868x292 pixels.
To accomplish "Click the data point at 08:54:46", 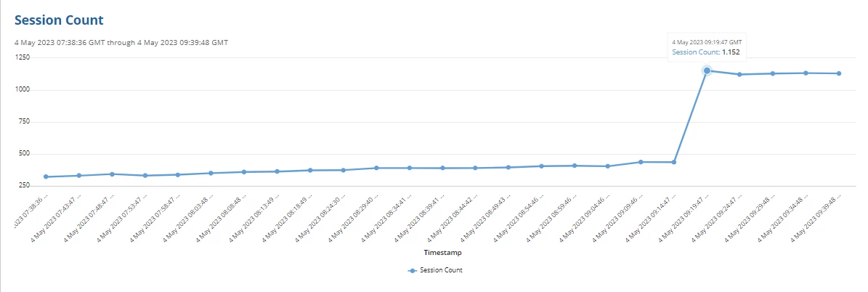I will tap(541, 166).
